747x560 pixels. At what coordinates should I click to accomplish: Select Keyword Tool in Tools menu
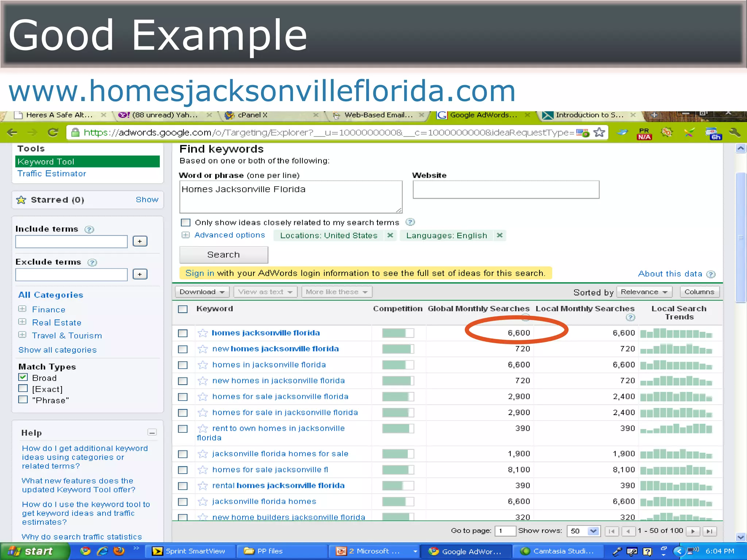pyautogui.click(x=88, y=162)
